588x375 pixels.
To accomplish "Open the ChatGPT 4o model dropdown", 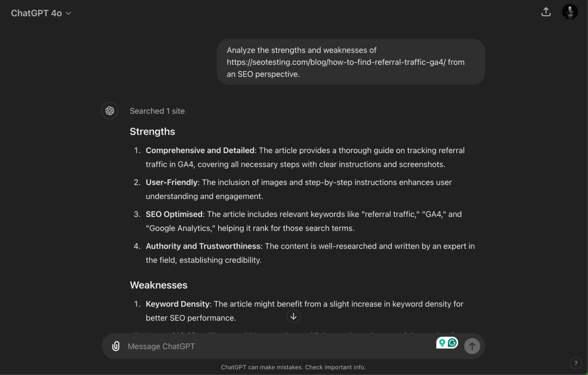I will pos(41,12).
